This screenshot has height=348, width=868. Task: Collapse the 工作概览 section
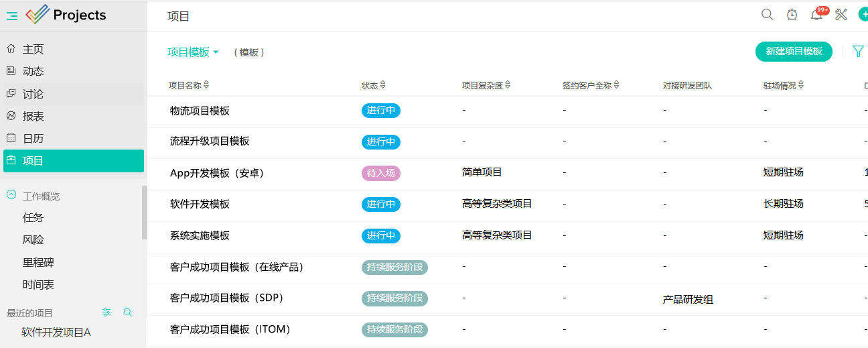coord(11,196)
